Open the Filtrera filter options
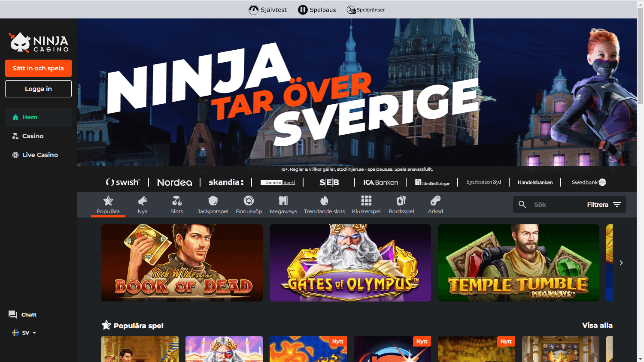Screen dimensions: 644x362 pos(604,205)
